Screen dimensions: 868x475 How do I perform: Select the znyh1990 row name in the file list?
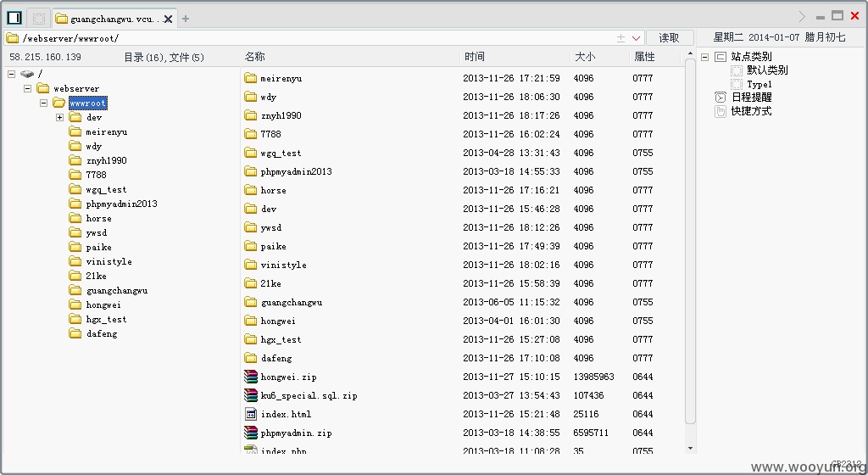(x=281, y=115)
